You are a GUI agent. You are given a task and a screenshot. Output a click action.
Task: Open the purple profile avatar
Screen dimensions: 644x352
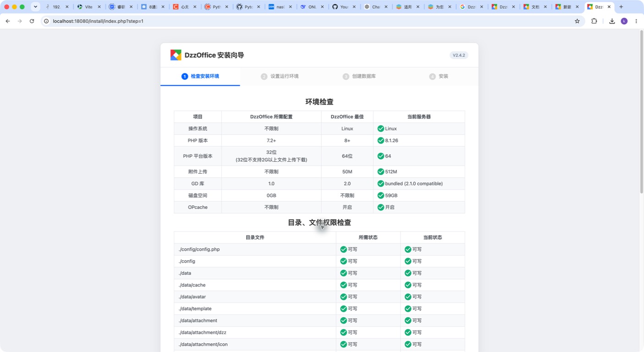tap(624, 21)
